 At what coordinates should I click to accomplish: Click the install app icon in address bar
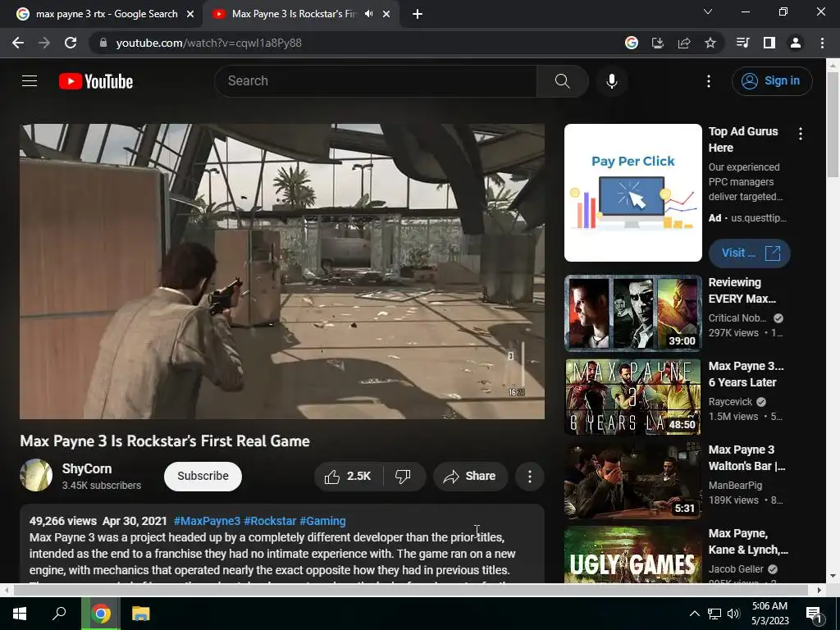click(658, 43)
